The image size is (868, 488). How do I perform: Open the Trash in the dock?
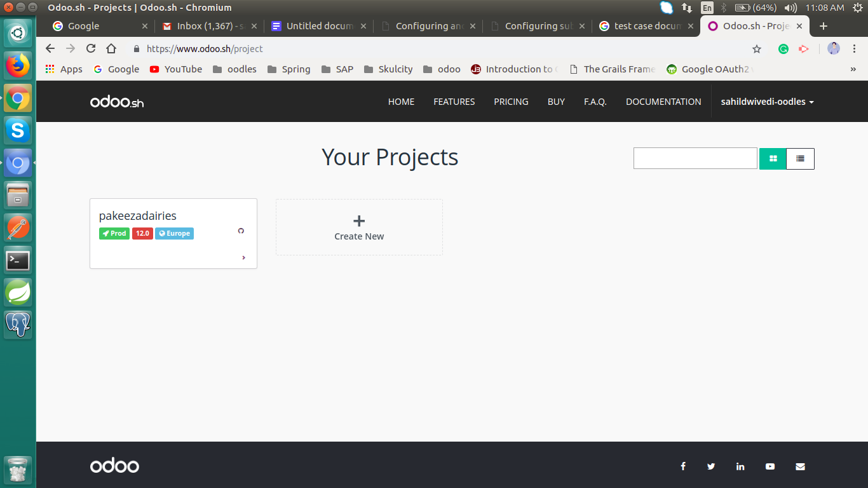click(18, 470)
